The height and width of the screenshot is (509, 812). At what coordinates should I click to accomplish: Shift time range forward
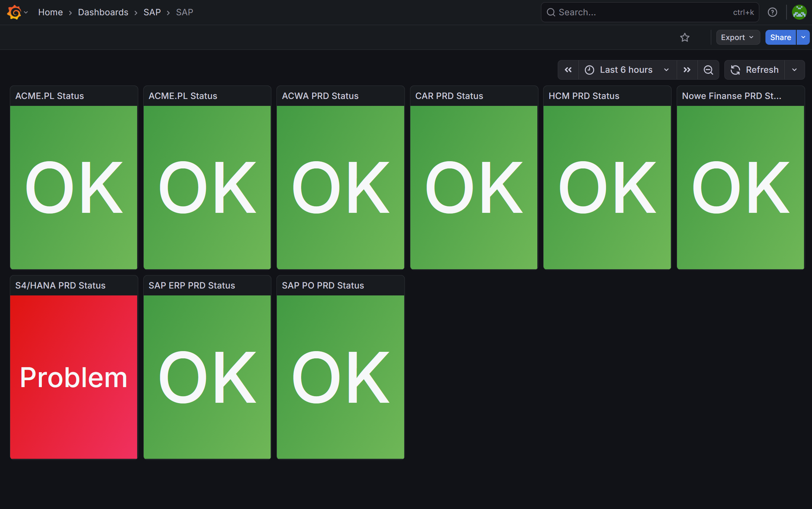[x=687, y=70]
